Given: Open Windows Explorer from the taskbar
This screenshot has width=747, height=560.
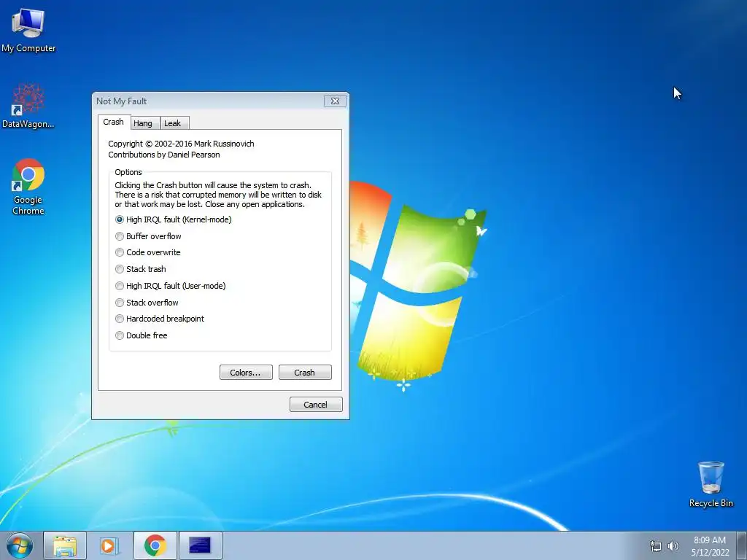Looking at the screenshot, I should click(65, 545).
